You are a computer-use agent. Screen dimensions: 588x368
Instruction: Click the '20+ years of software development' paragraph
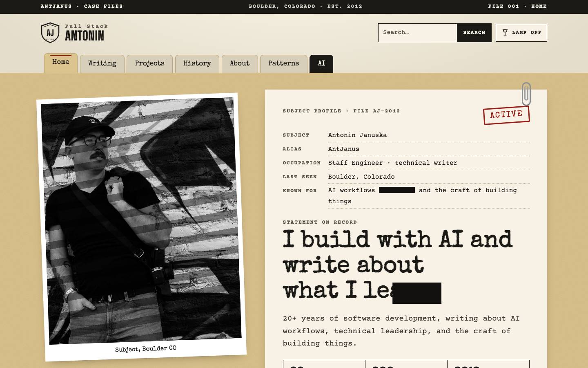(x=401, y=331)
